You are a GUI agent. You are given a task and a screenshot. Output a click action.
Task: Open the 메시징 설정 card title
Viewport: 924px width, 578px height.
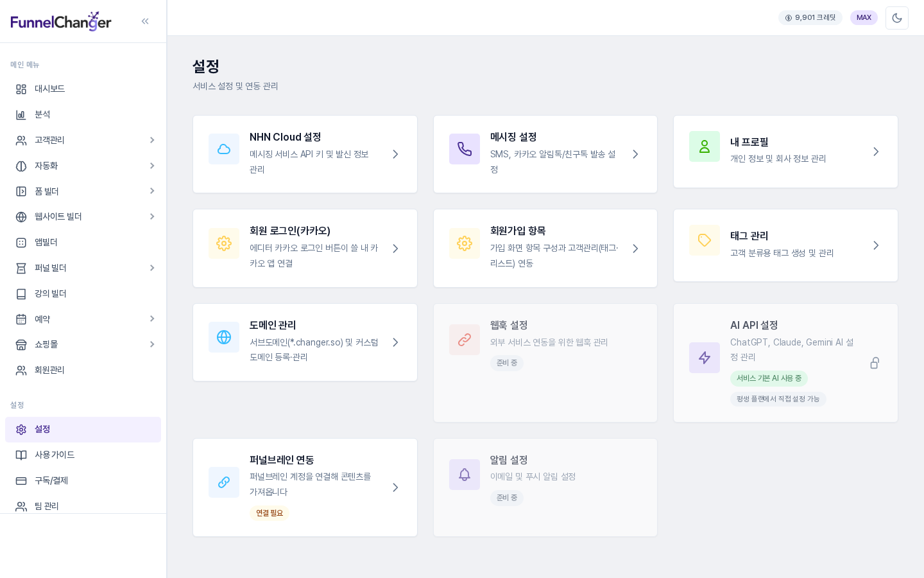pos(513,137)
